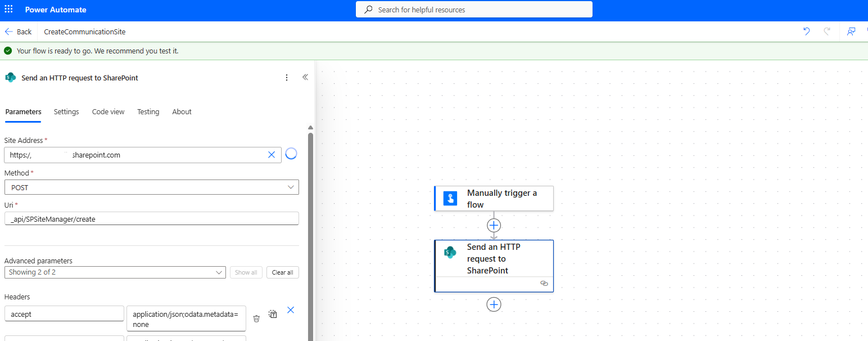Viewport: 868px width, 341px height.
Task: Click the undo arrow in top toolbar
Action: coord(806,32)
